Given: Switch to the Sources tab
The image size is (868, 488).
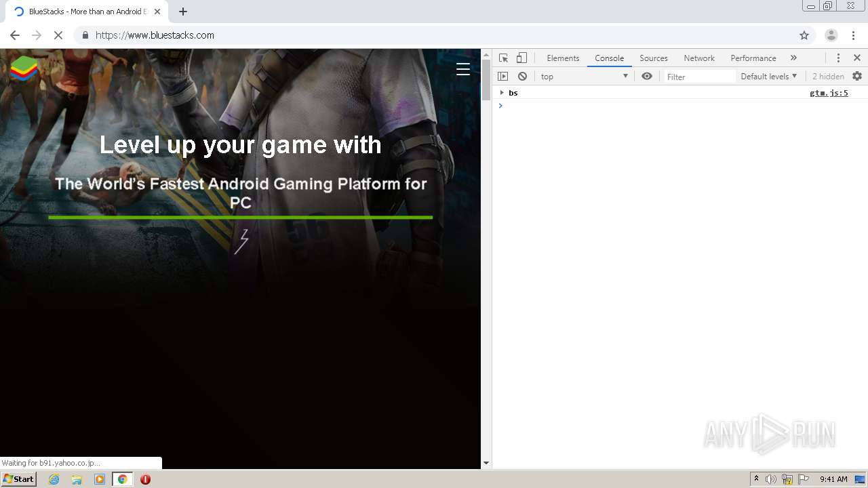Looking at the screenshot, I should (x=654, y=58).
